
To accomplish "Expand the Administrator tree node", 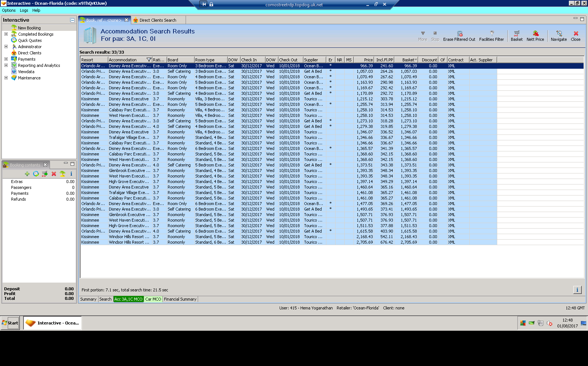I will pos(6,47).
